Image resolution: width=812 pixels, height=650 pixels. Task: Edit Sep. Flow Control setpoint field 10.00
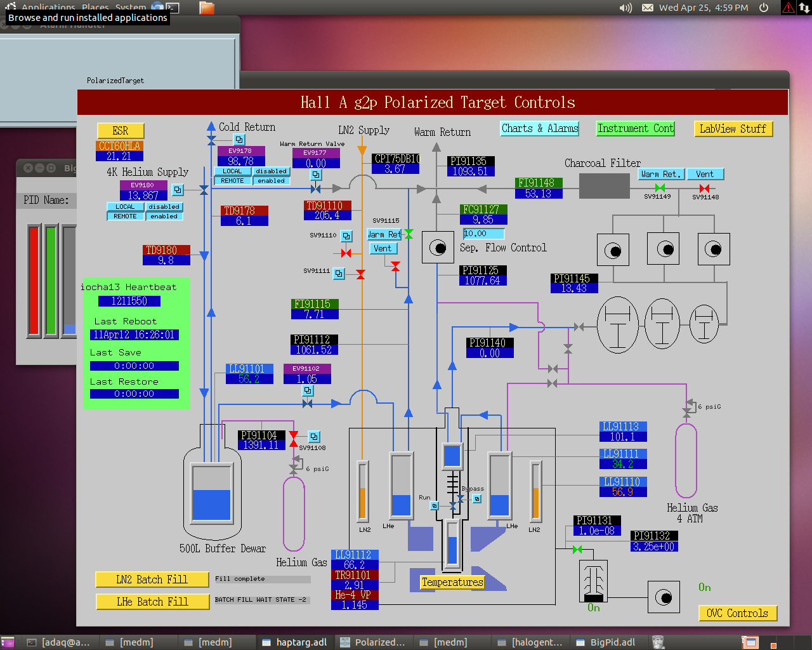pos(483,234)
